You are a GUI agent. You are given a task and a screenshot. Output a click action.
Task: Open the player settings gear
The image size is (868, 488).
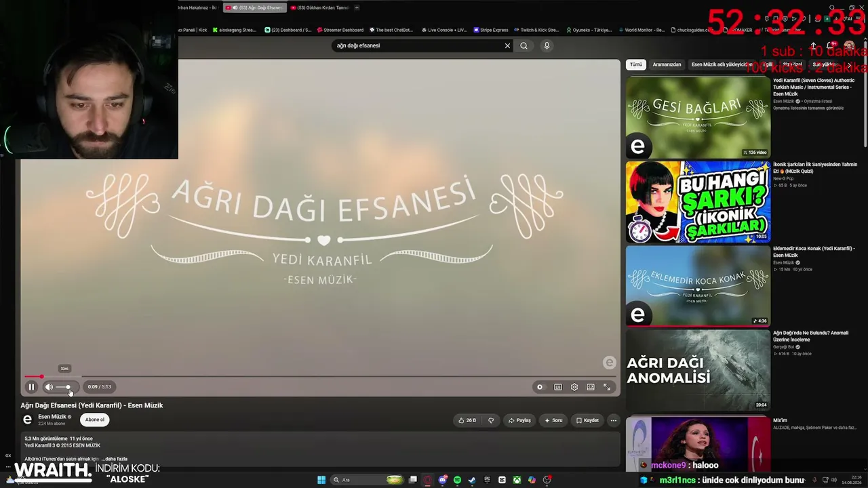tap(574, 387)
